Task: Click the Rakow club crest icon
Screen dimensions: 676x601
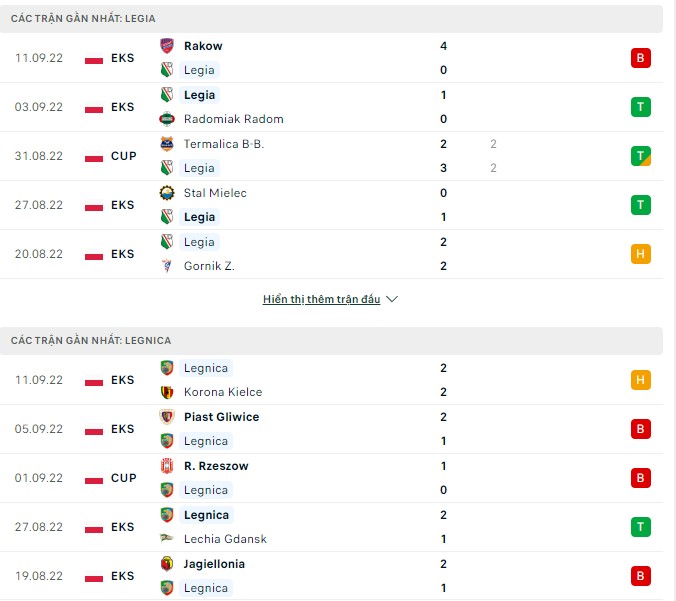Action: tap(167, 46)
